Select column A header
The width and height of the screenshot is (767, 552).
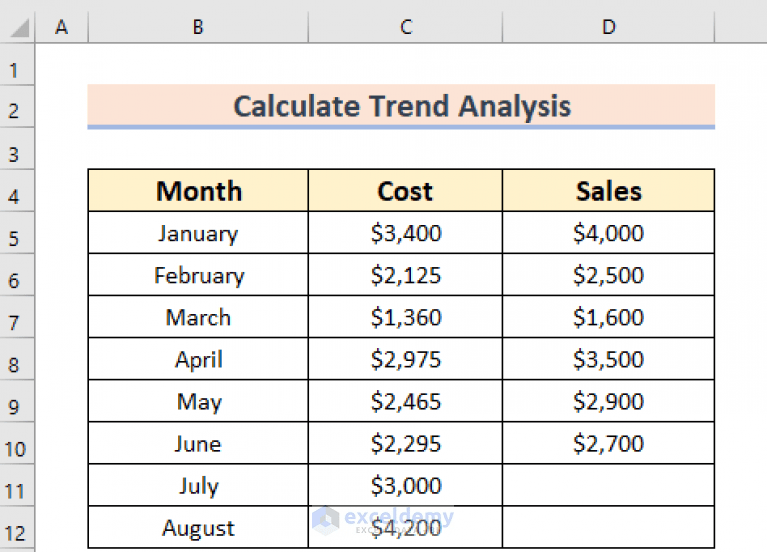62,27
